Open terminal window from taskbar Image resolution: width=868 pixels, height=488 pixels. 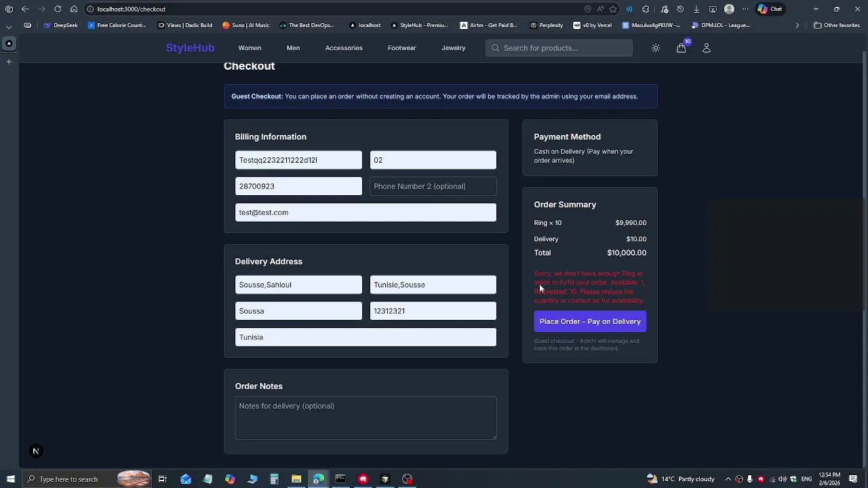coord(340,479)
